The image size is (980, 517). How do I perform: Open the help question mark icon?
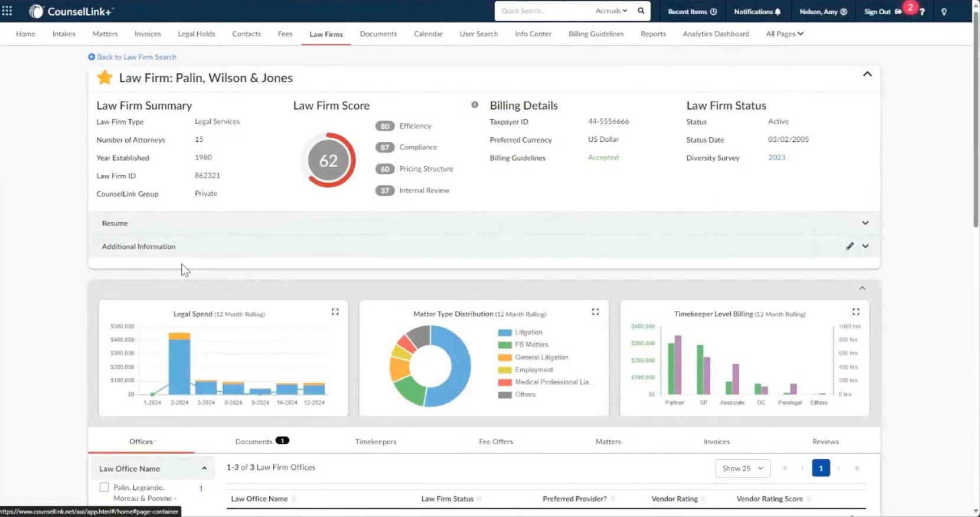(922, 12)
